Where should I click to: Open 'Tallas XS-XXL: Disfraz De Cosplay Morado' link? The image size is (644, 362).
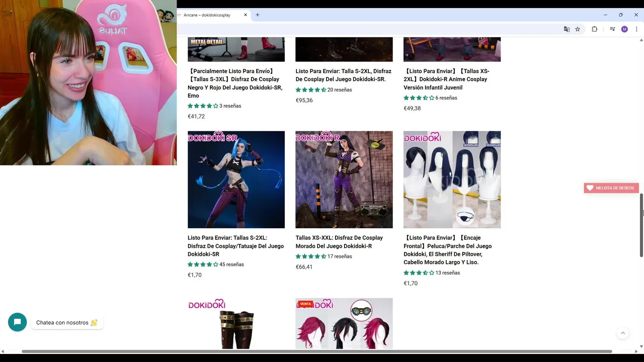click(339, 242)
